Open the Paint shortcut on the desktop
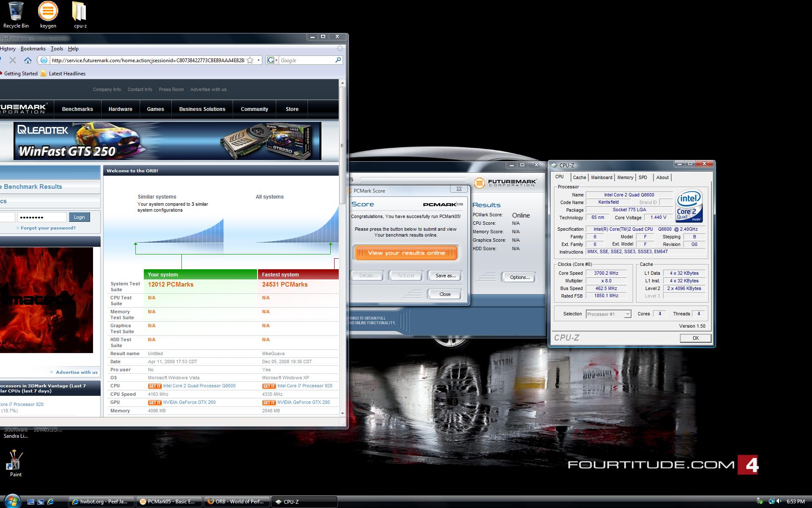 [x=16, y=463]
